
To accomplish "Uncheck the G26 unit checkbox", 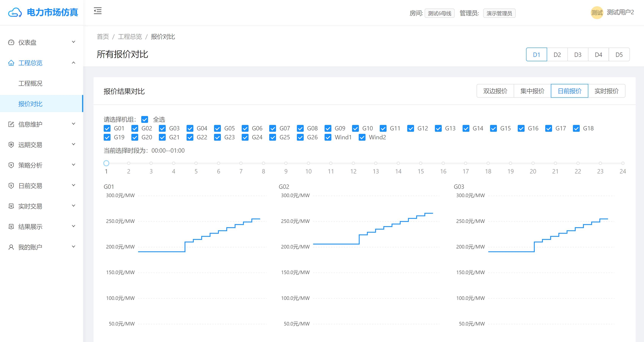I will pyautogui.click(x=300, y=137).
